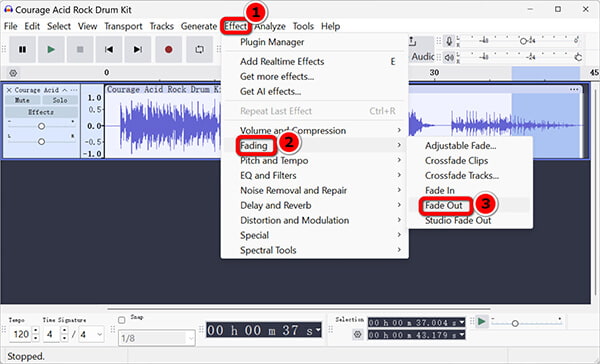
Task: Open the Tracks menu
Action: coord(161,26)
